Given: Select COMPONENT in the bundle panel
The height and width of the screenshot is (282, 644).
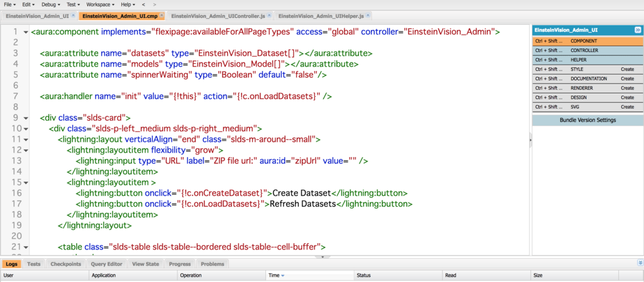Looking at the screenshot, I should [x=588, y=41].
